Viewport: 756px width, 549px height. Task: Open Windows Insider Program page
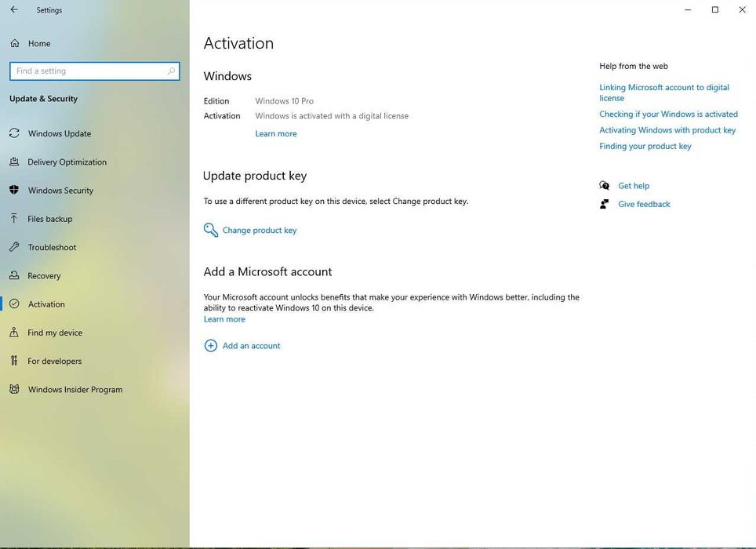[94, 390]
